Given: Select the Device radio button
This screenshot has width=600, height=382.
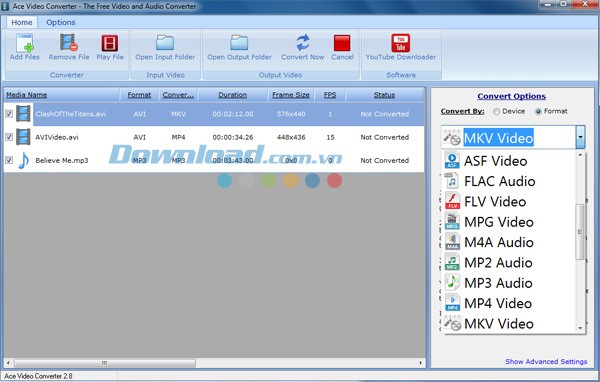Looking at the screenshot, I should click(496, 111).
